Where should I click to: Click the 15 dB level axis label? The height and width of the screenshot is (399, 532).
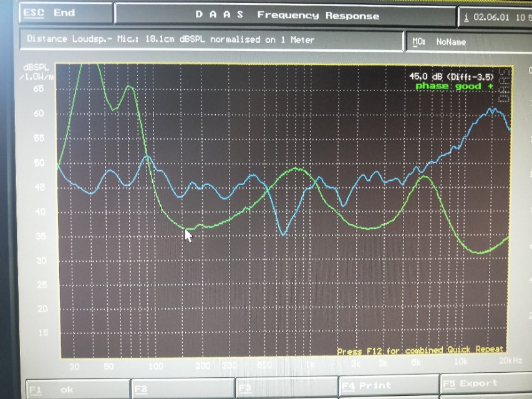pos(43,333)
